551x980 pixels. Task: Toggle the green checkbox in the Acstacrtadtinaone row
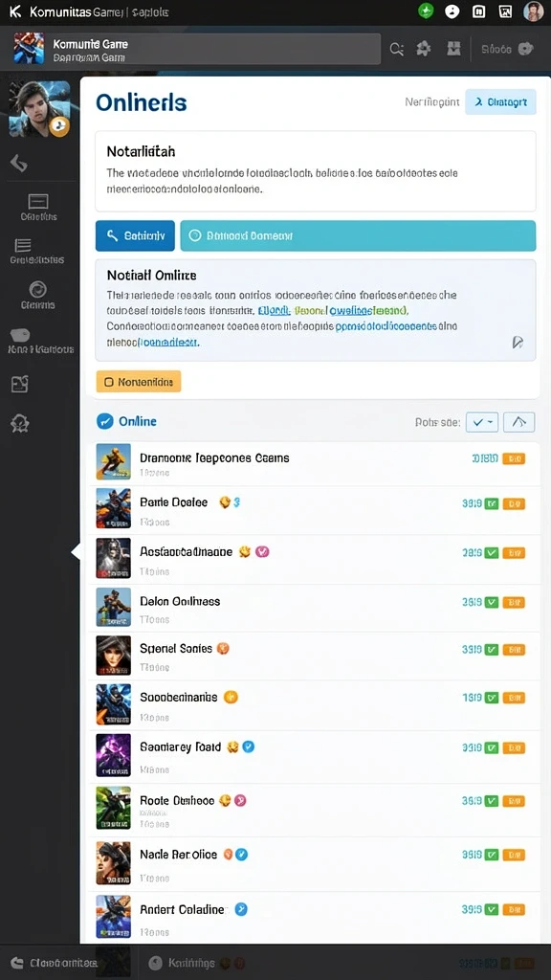(492, 553)
